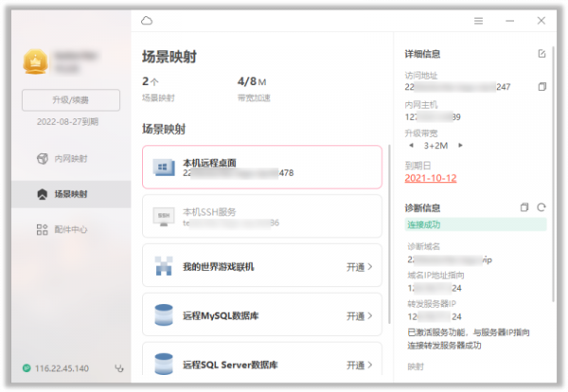Open the hamburger menu in the title bar
The height and width of the screenshot is (392, 568).
(x=479, y=20)
